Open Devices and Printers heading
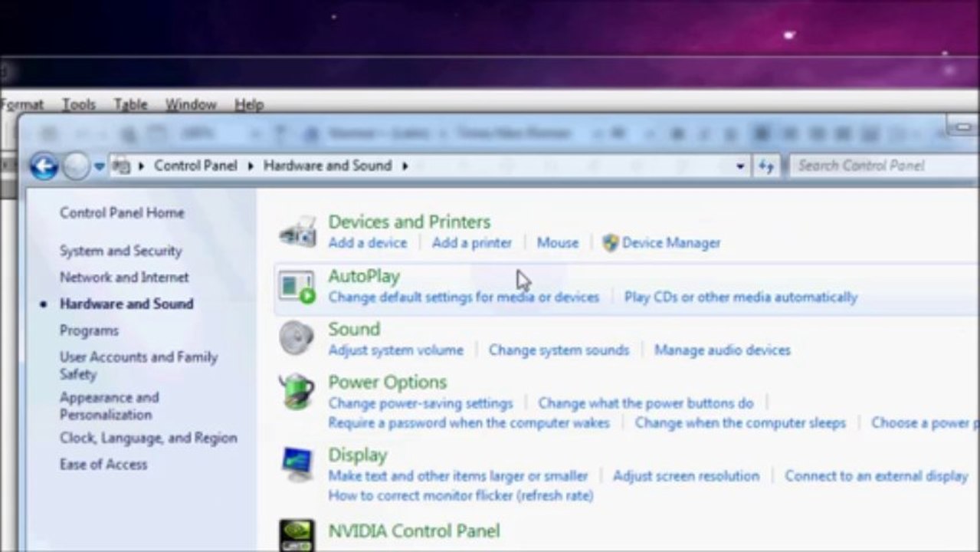 (x=409, y=222)
